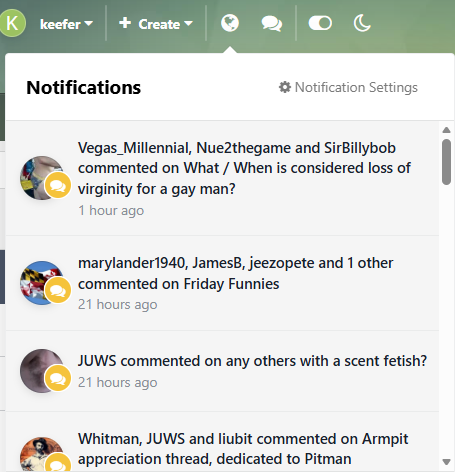Click the scrollbar down arrow
This screenshot has width=455, height=472.
pyautogui.click(x=446, y=462)
